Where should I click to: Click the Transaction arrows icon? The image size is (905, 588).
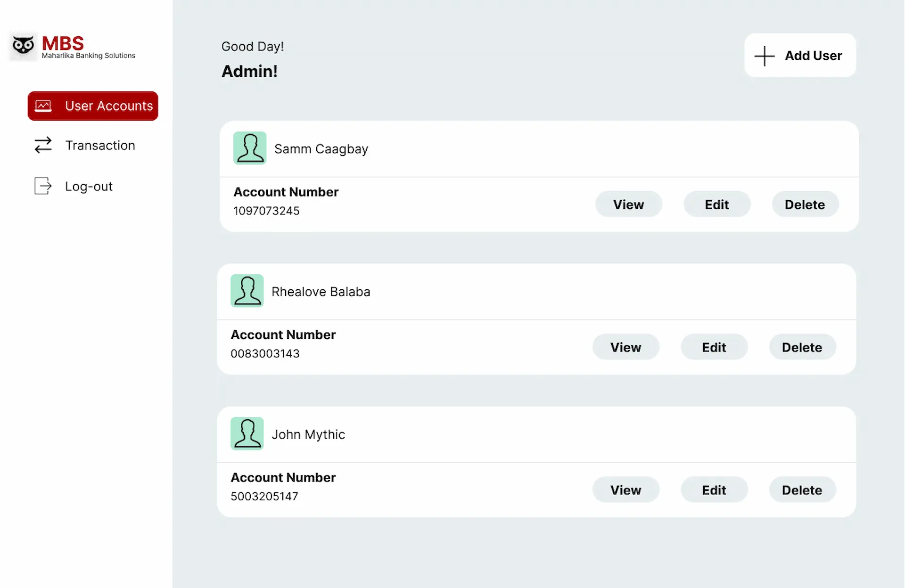click(x=43, y=145)
